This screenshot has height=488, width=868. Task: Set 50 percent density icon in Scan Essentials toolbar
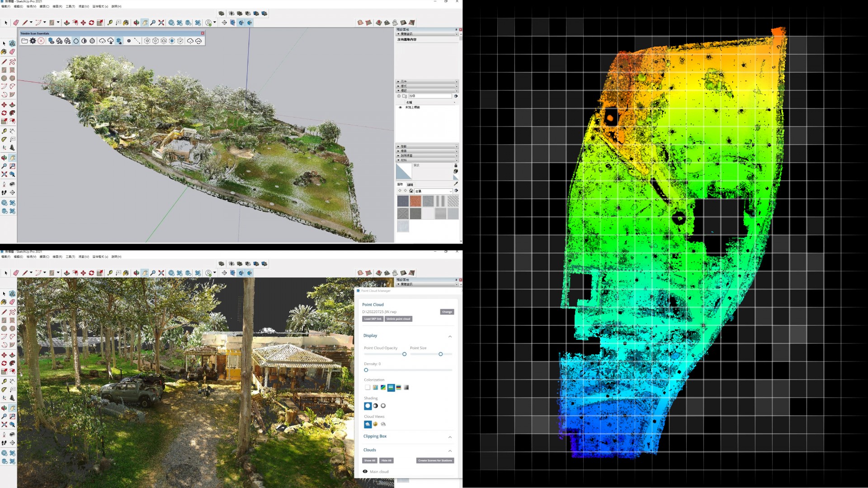[59, 41]
